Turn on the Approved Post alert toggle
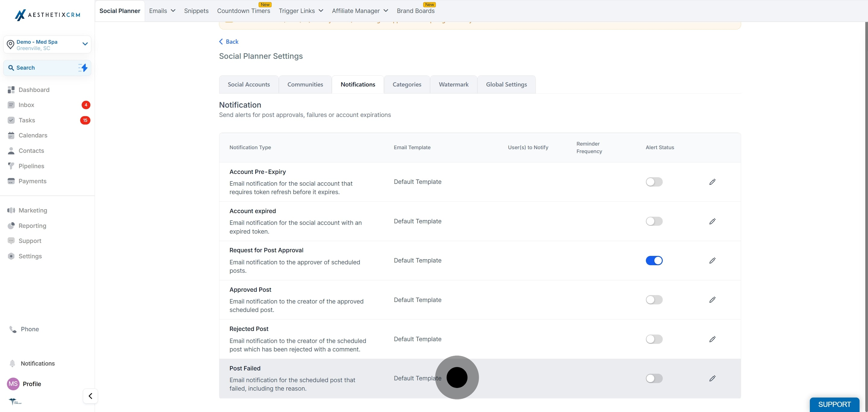 654,300
